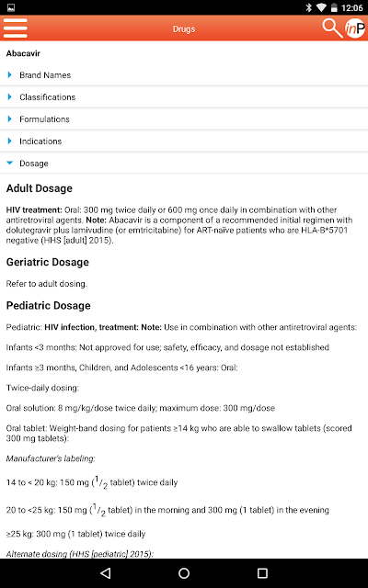This screenshot has width=368, height=588.
Task: Tap the clock showing 12:06
Action: point(351,7)
